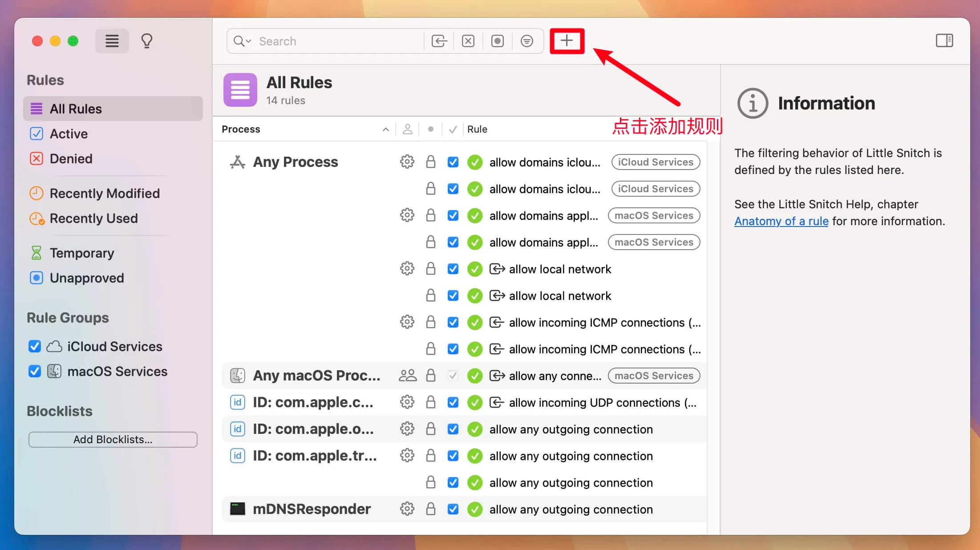Click the lock icon for mDNSResponder rule
Viewport: 980px width, 550px height.
tap(430, 509)
